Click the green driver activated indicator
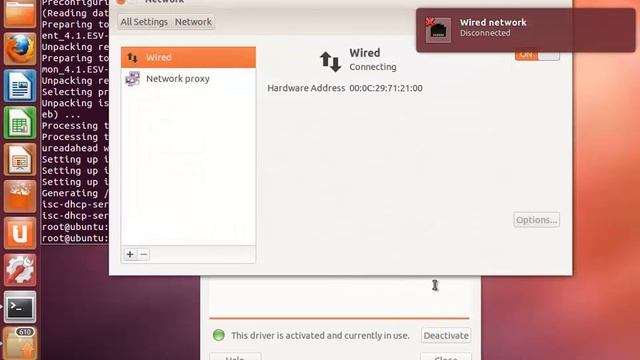The height and width of the screenshot is (360, 640). pyautogui.click(x=219, y=335)
